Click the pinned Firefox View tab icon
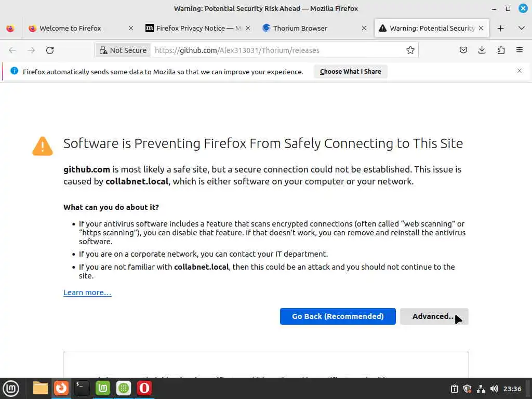The width and height of the screenshot is (532, 399). tap(10, 29)
